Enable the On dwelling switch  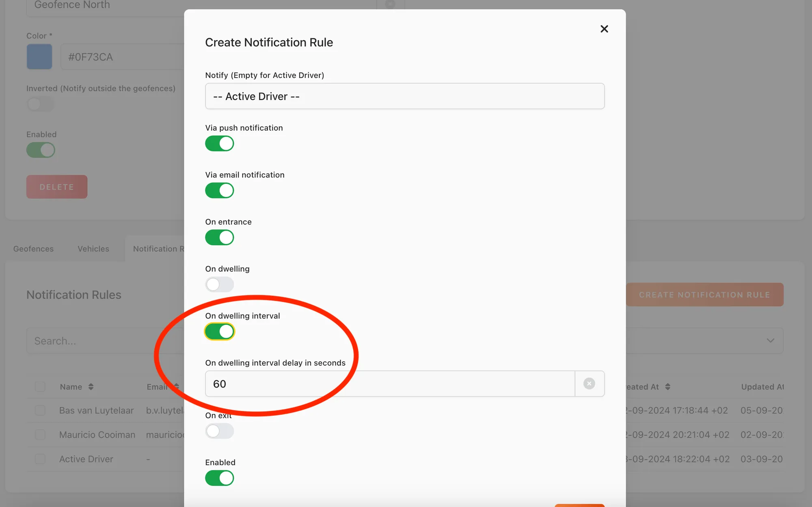(220, 285)
